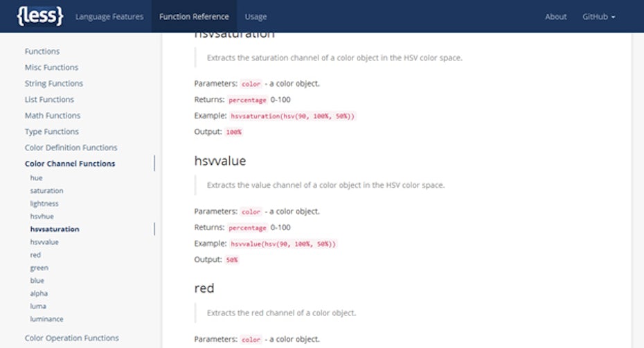Go to the Usage tab
This screenshot has height=348, width=644.
click(x=256, y=17)
